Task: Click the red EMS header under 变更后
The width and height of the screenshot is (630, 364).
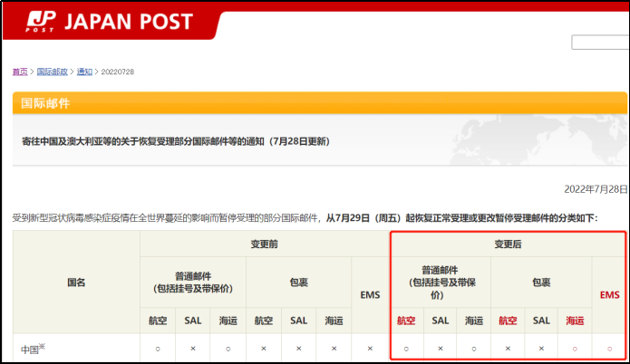Action: tap(609, 295)
